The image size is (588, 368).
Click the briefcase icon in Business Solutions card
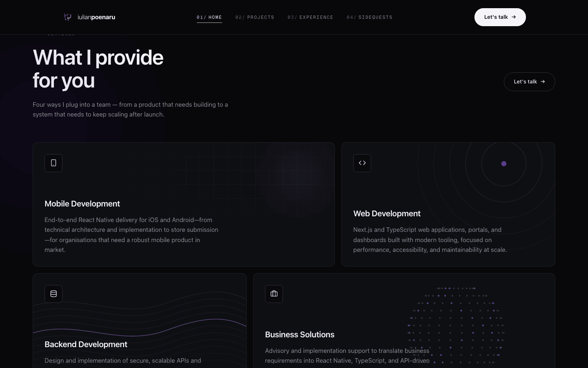pos(274,294)
